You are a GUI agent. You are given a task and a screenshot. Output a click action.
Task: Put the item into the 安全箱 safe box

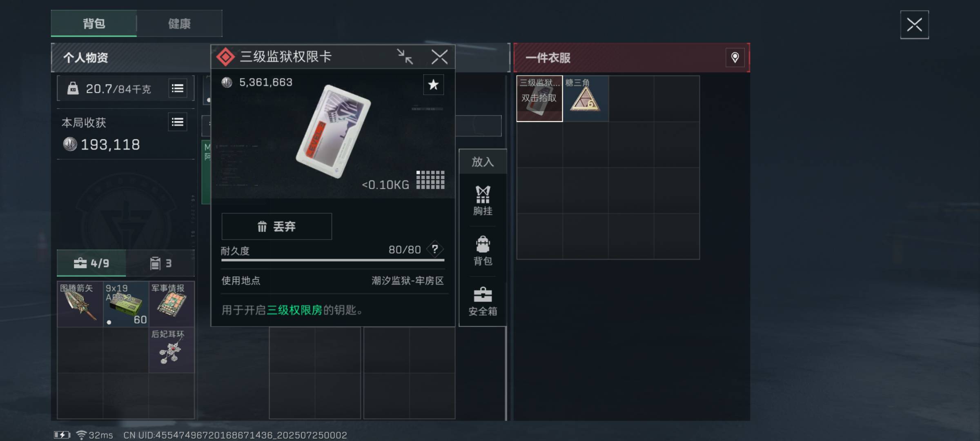tap(483, 302)
